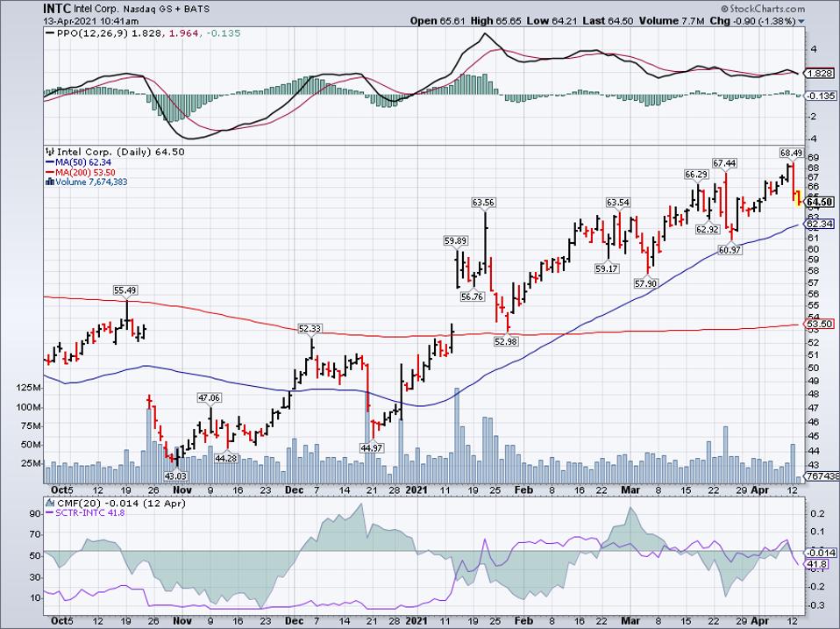Click the 60.97 low price annotation

(x=730, y=250)
